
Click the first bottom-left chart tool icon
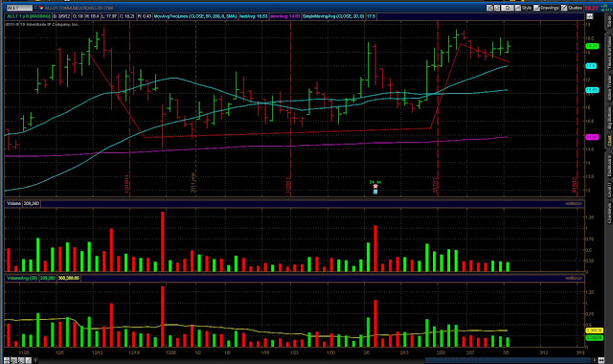click(7, 360)
